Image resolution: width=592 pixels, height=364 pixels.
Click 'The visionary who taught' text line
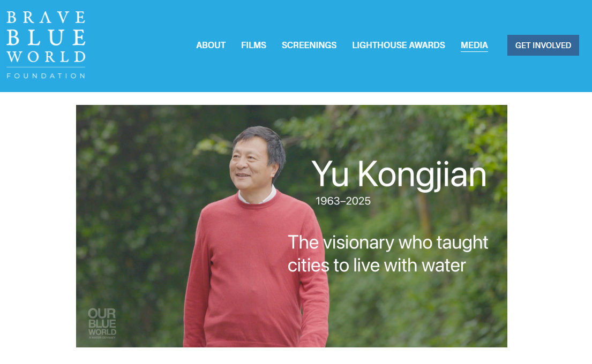388,242
